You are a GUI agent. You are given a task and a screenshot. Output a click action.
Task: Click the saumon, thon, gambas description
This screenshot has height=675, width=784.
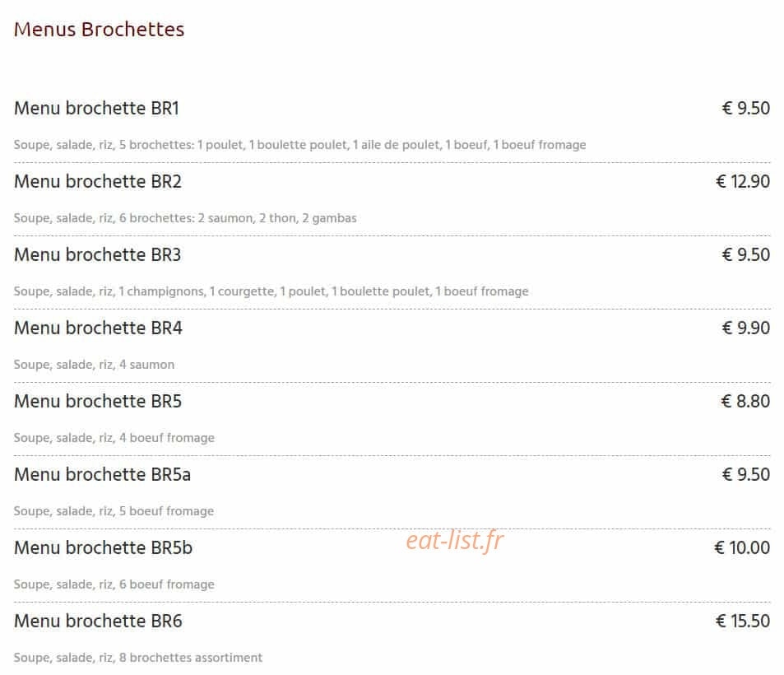[x=185, y=218]
